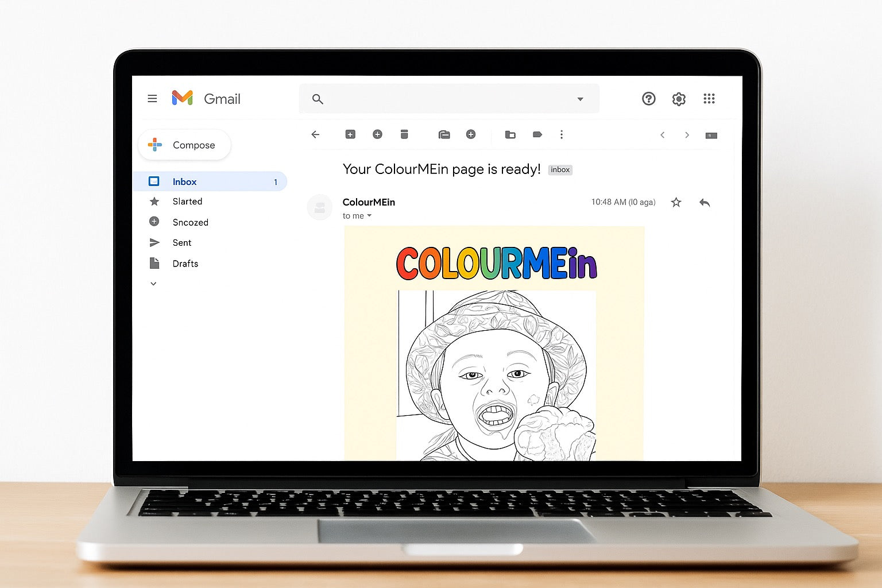Click the Labels tag icon
Screen dimensions: 882x588
(x=537, y=134)
